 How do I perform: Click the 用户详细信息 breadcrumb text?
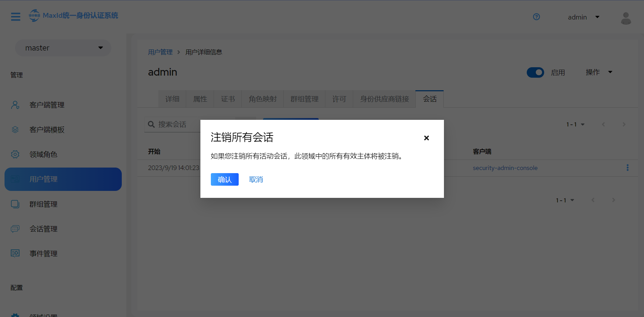click(x=204, y=52)
